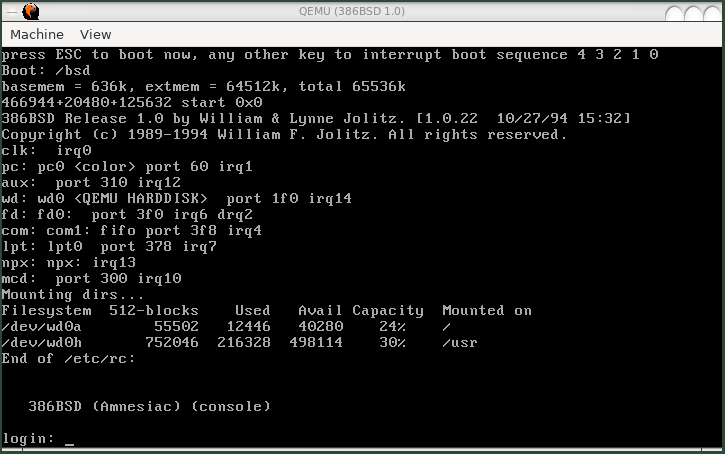Click the "com: com1: fifo port 3f8" line

tap(132, 230)
